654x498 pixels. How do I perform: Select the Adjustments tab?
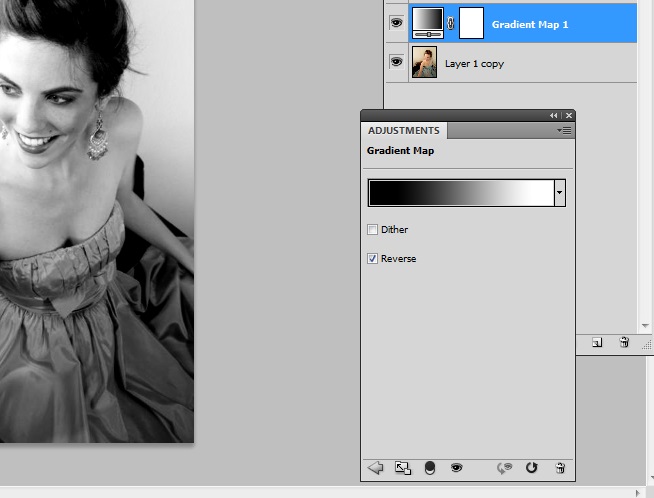click(x=404, y=131)
